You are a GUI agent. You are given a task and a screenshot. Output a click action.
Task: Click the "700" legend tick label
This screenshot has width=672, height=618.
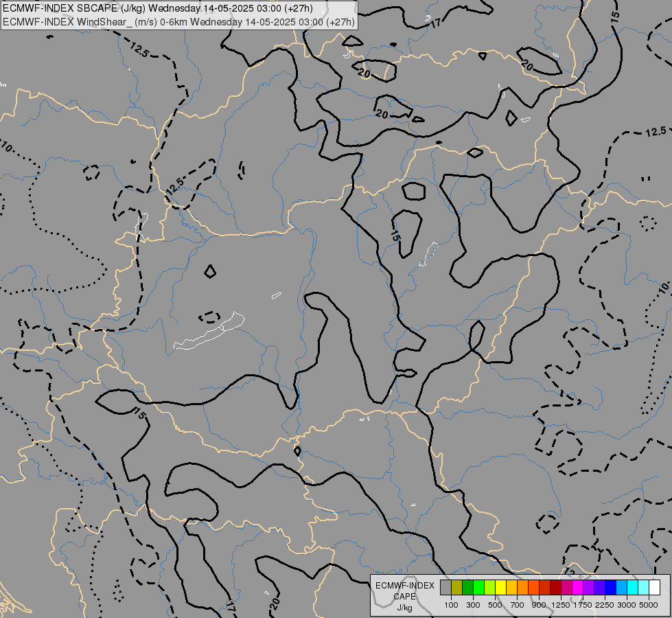518,605
